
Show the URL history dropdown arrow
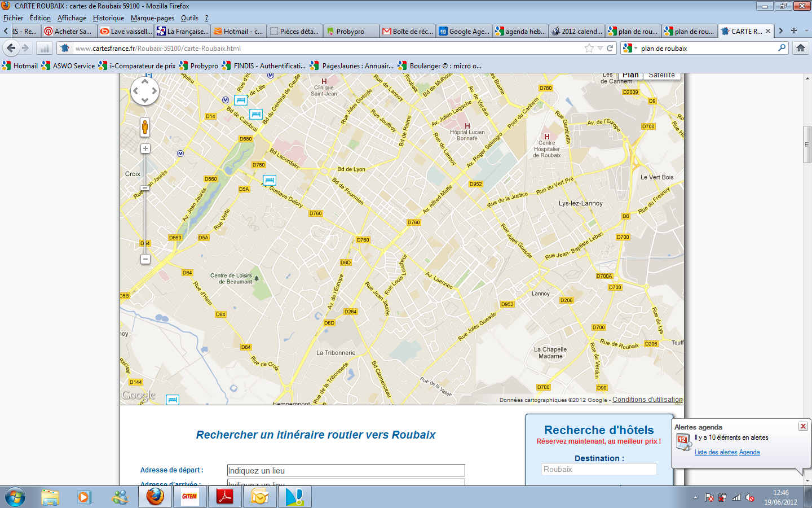coord(600,49)
